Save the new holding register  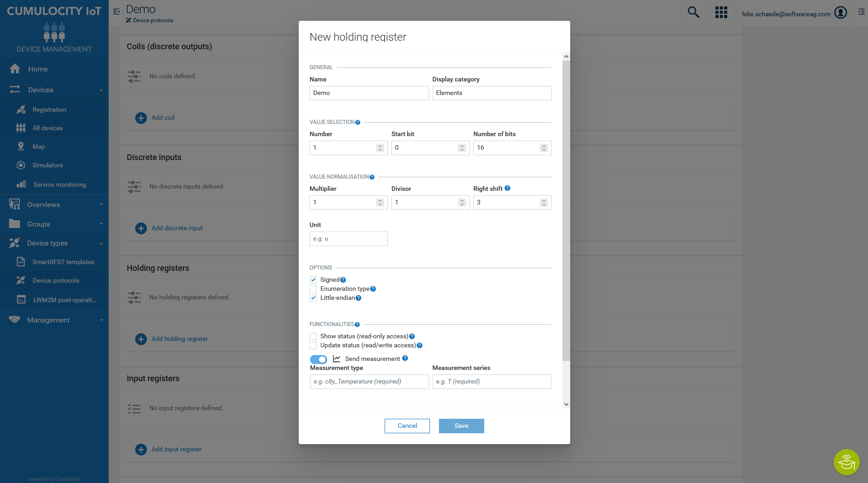462,426
